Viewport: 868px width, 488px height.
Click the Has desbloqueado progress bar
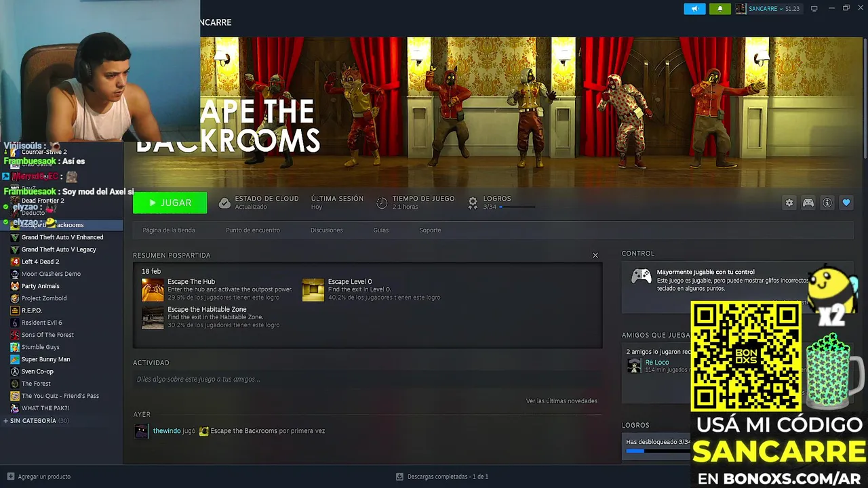tap(658, 451)
